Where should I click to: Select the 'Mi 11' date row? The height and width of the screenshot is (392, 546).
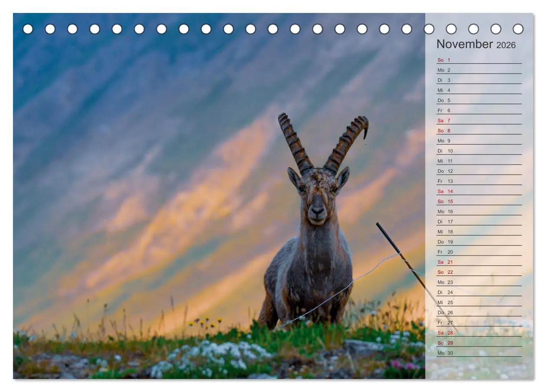(x=479, y=161)
